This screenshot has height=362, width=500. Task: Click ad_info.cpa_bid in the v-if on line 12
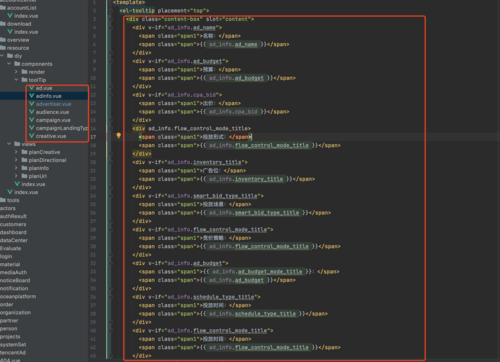tap(191, 95)
